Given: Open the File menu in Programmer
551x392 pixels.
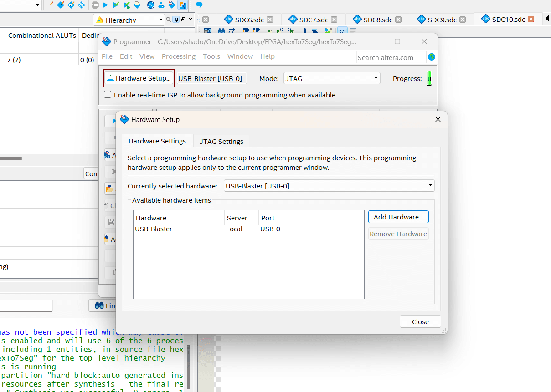Looking at the screenshot, I should (x=107, y=56).
